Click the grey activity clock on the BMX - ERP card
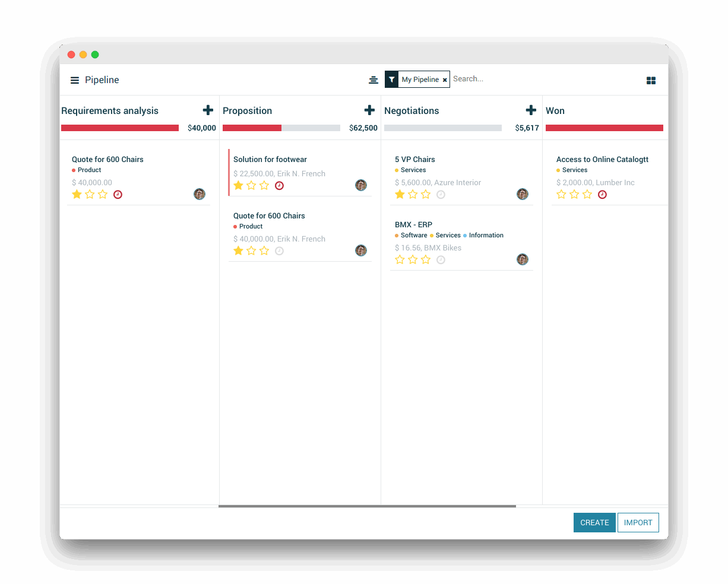 (x=441, y=260)
